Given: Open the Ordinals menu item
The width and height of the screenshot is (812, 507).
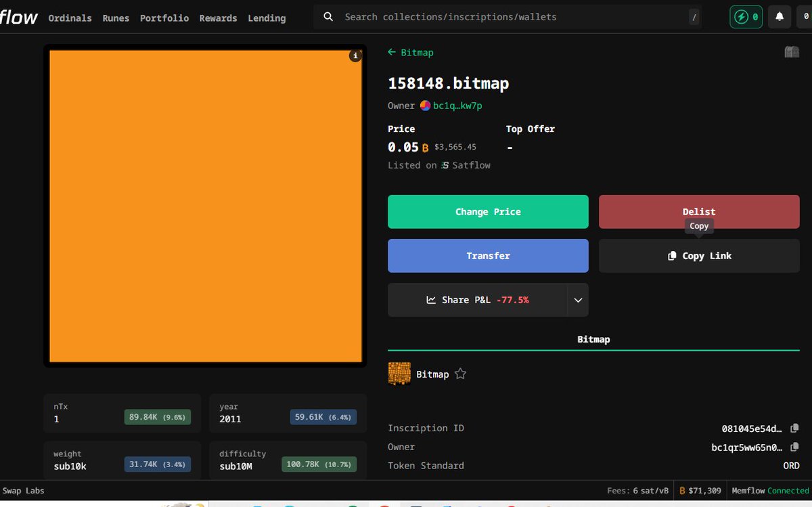Looking at the screenshot, I should point(70,18).
